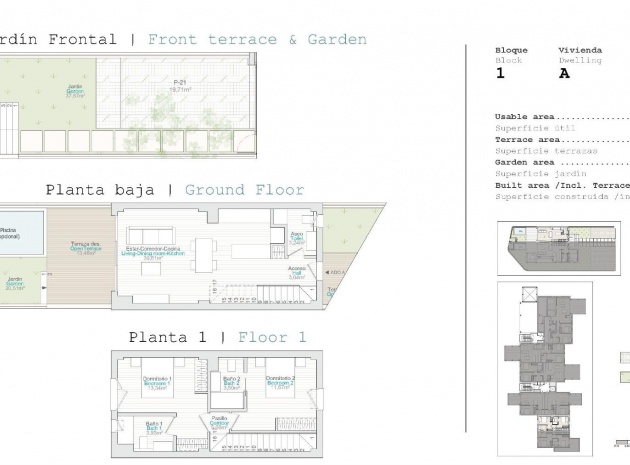Click the Front terrace & Garden heading
The width and height of the screenshot is (630, 465).
click(x=257, y=40)
